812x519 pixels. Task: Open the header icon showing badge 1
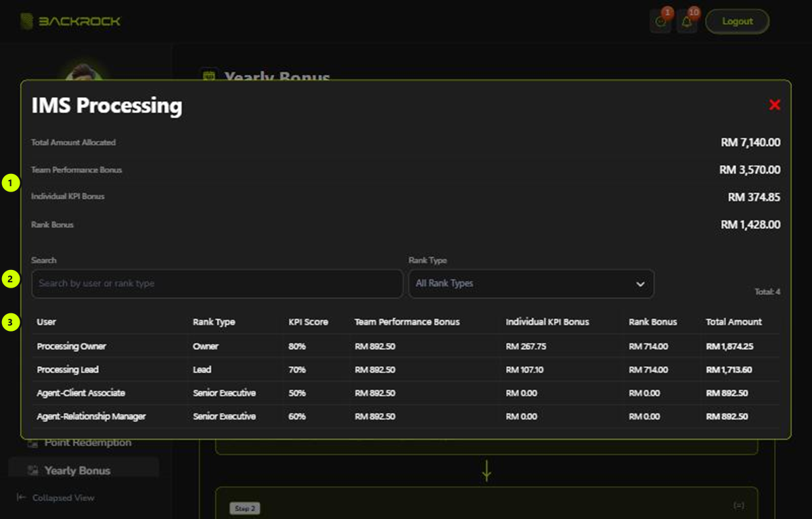pyautogui.click(x=660, y=22)
